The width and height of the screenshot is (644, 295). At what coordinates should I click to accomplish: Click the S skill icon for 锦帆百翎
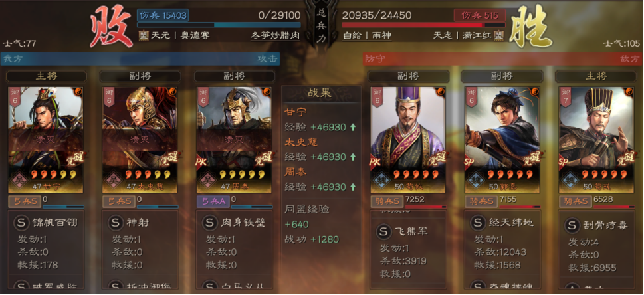coord(22,223)
